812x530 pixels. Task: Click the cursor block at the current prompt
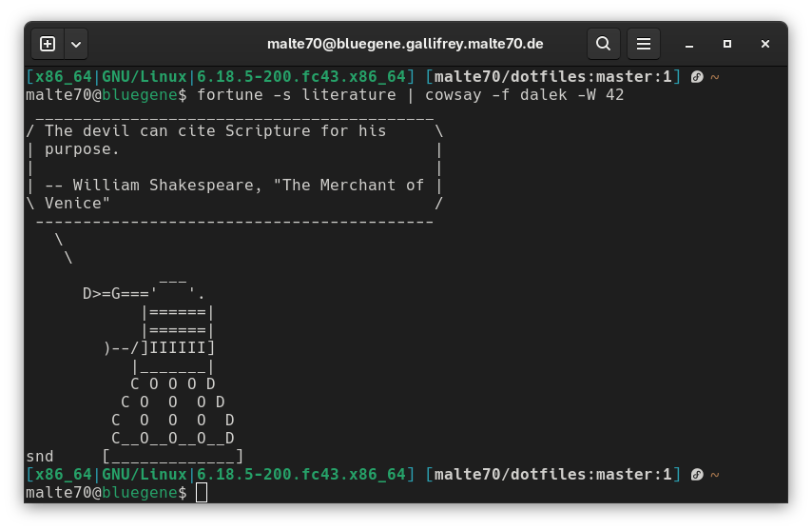(201, 493)
